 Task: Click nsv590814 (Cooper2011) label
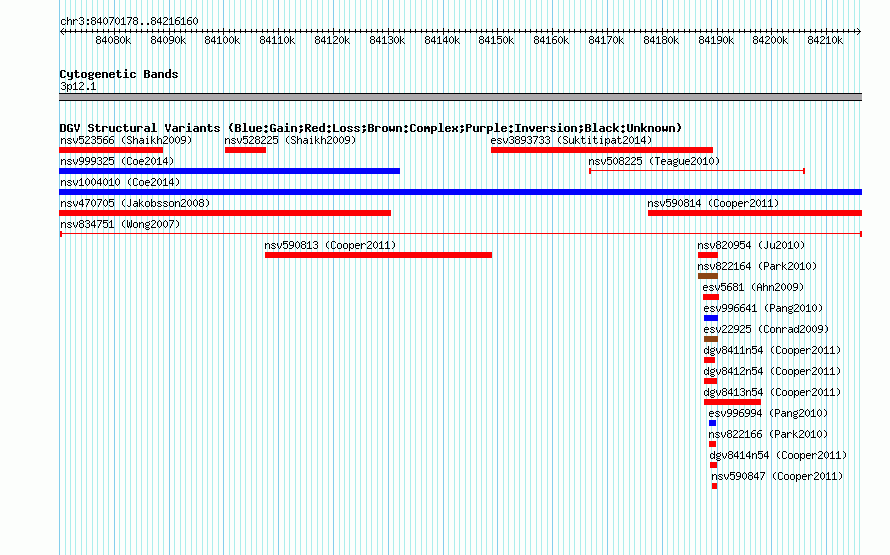point(713,203)
